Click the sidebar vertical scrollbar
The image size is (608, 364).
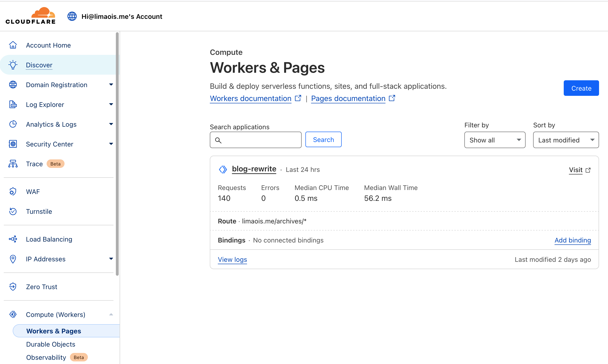point(117,154)
